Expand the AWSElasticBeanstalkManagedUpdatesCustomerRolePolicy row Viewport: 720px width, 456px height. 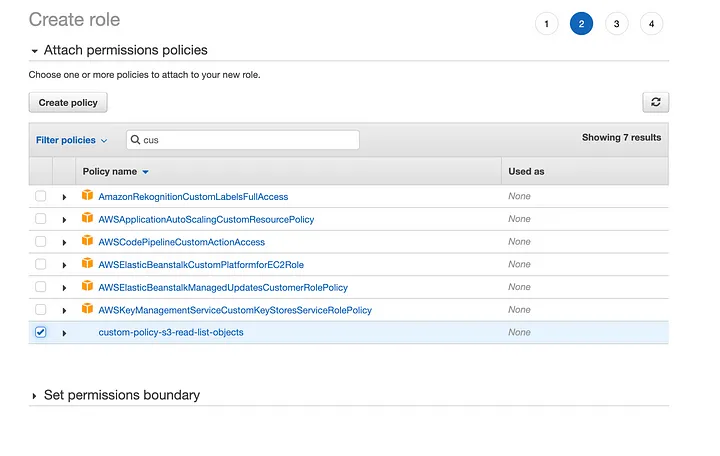[64, 288]
